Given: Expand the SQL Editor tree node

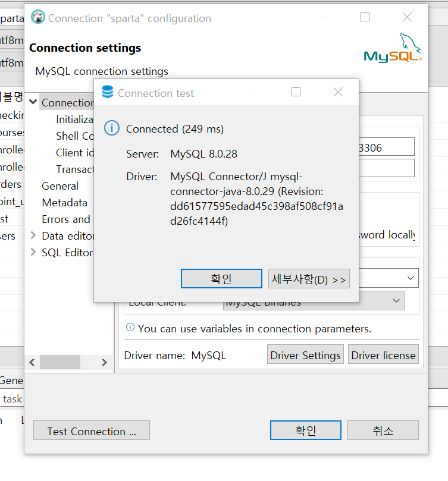Looking at the screenshot, I should [33, 252].
